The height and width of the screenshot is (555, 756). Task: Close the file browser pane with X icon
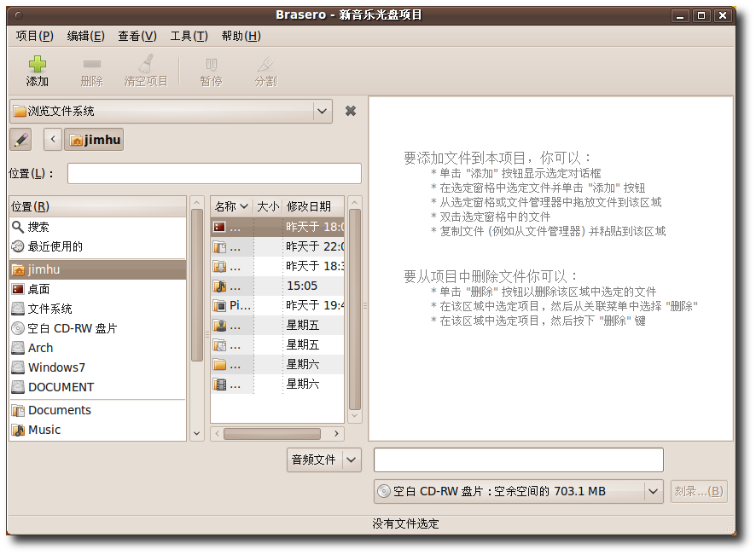(351, 112)
